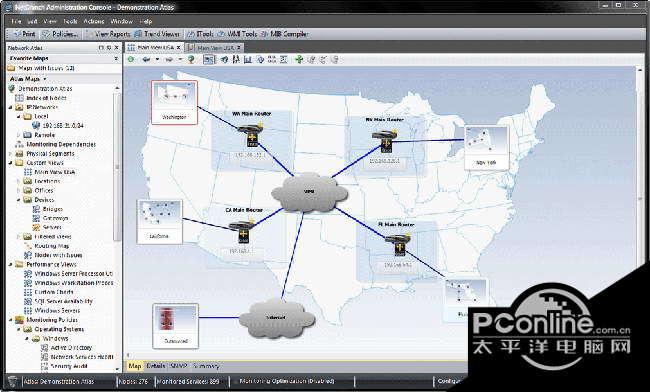Select the CA Main Router node icon
This screenshot has width=650, height=392.
[x=242, y=231]
